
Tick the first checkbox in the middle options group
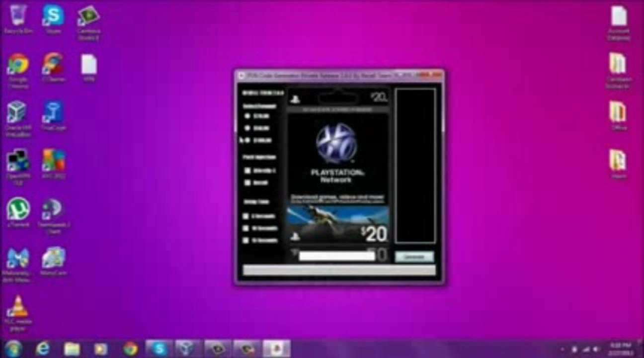point(247,171)
